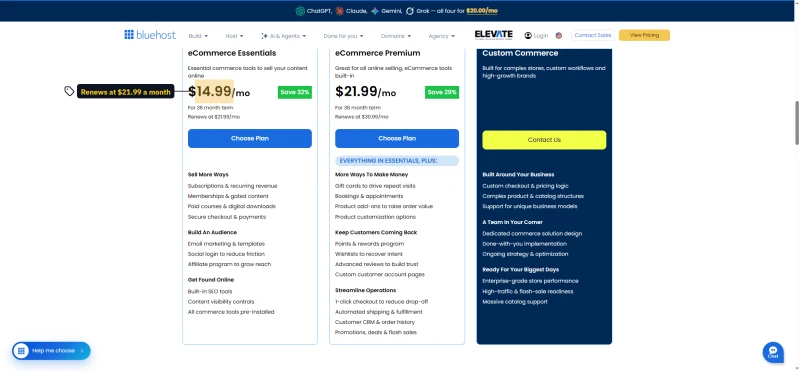This screenshot has height=372, width=800.
Task: Click 'Bookings & appointments' feature
Action: coord(369,196)
